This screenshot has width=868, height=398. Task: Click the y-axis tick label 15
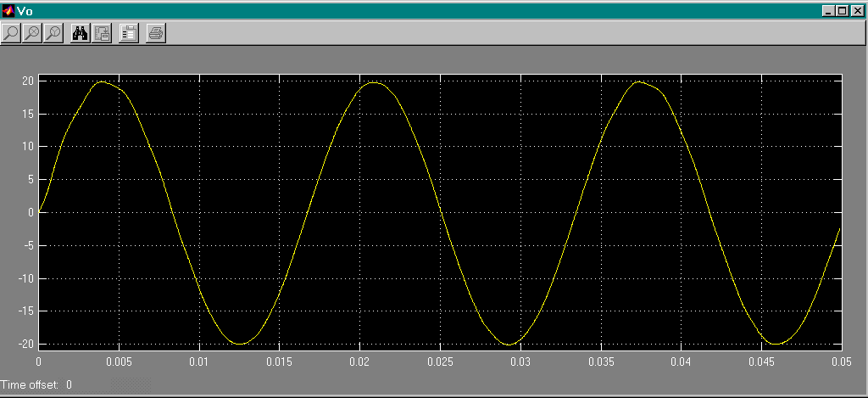tap(28, 115)
